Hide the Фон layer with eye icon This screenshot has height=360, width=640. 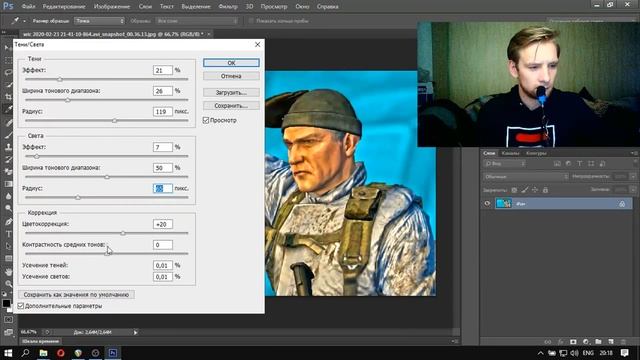[487, 203]
